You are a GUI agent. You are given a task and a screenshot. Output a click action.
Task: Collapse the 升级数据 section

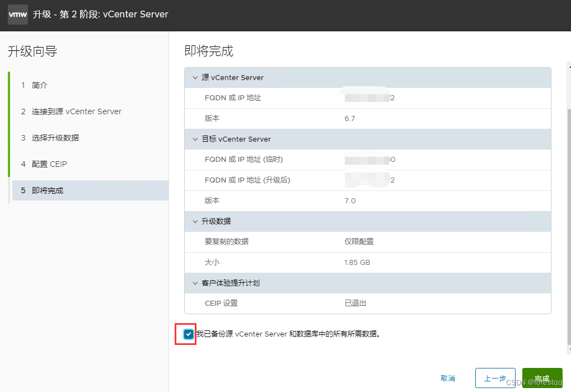[x=195, y=222]
